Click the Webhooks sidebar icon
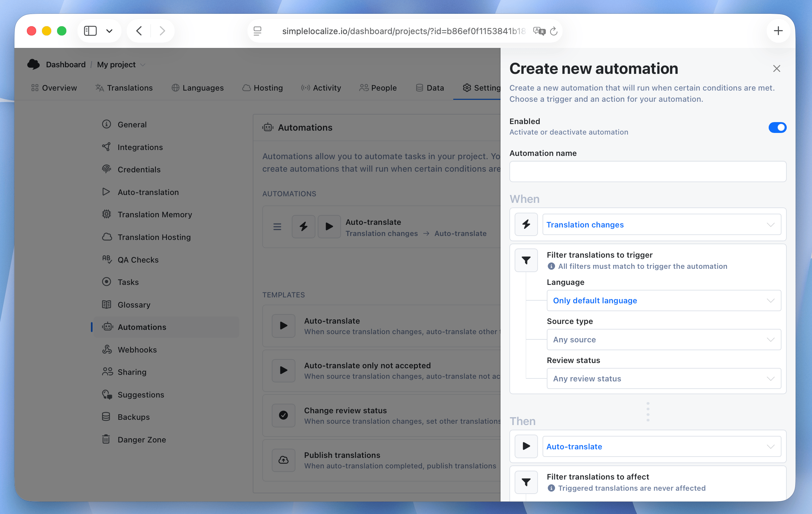Screen dimensions: 812x514 coord(107,350)
